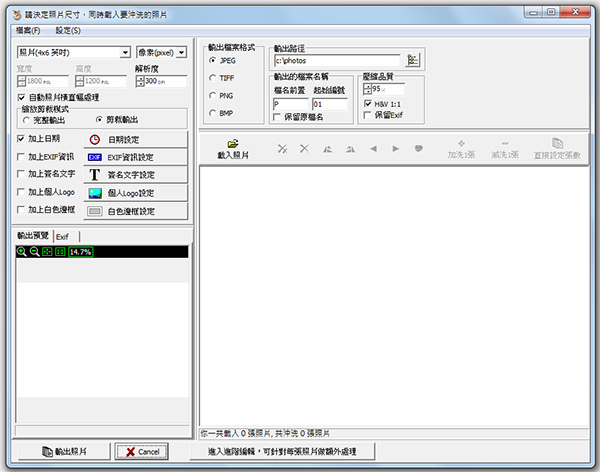
Task: Select TIFF output format
Action: 213,78
